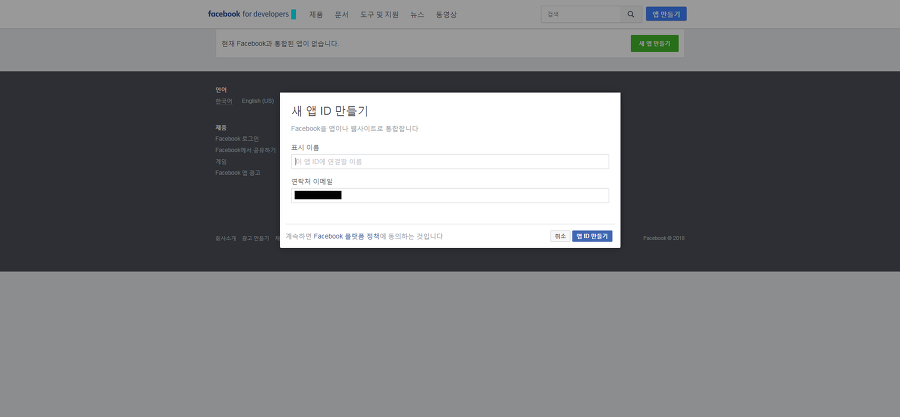Image resolution: width=900 pixels, height=417 pixels.
Task: Focus the 연락처 이메일 input field
Action: coord(450,195)
